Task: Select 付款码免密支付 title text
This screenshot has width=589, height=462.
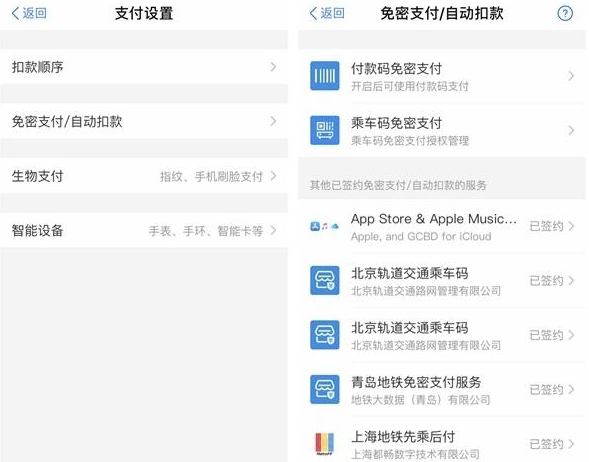Action: 396,69
